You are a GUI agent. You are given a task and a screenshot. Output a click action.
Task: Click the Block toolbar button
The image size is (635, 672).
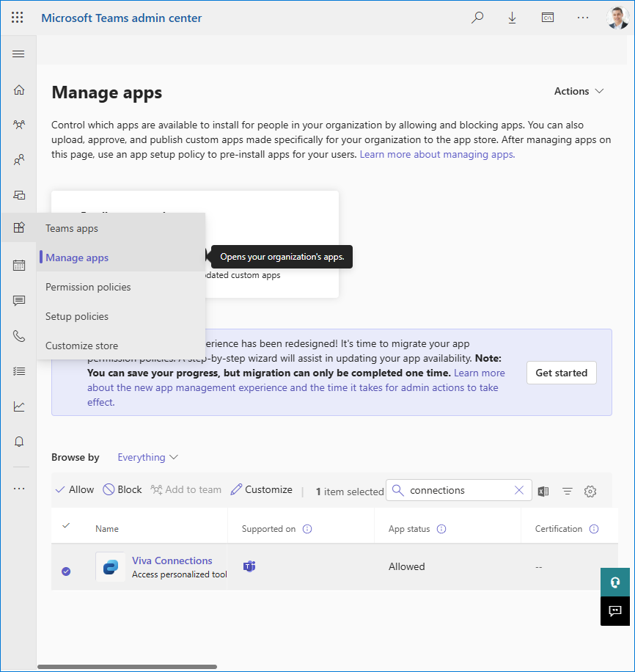click(x=122, y=490)
